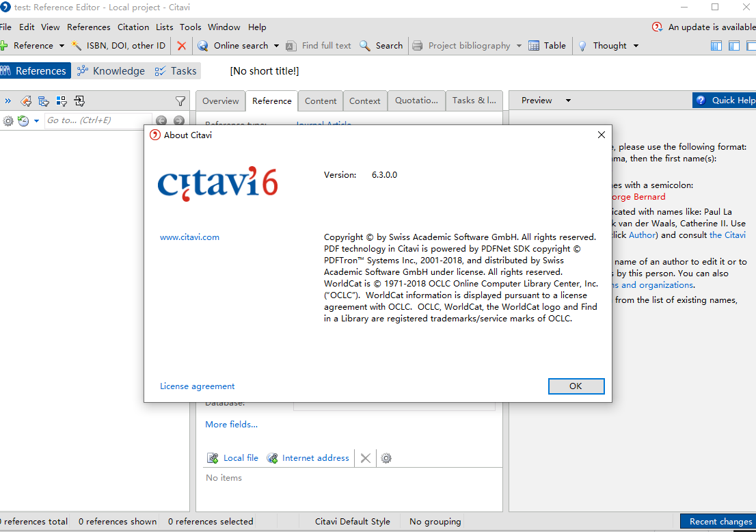The image size is (756, 532).
Task: Click the navigate forward arrow button
Action: pyautogui.click(x=179, y=120)
